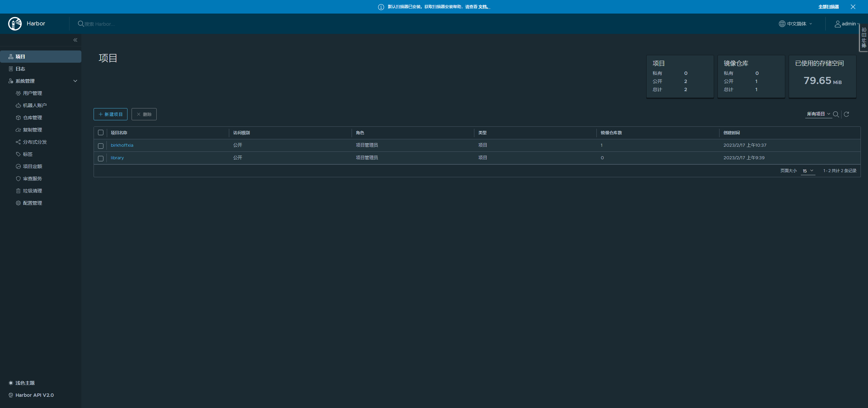Screen dimensions: 868x408
Task: Open project search with magnifier icon
Action: pyautogui.click(x=836, y=114)
